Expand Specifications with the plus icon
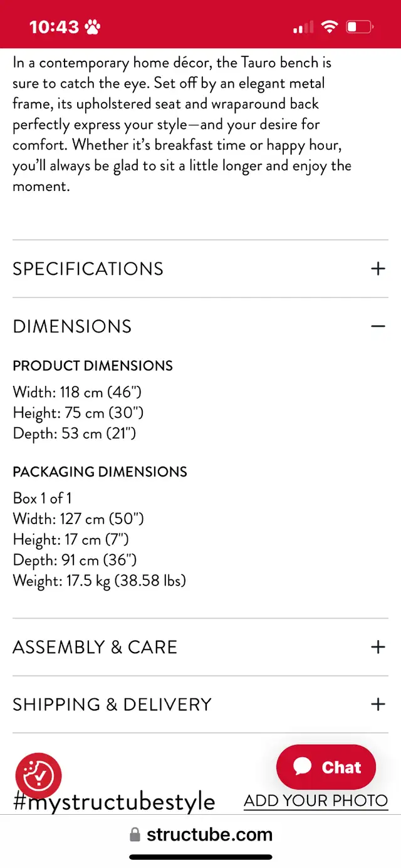Screen dimensions: 401x868 tap(378, 269)
